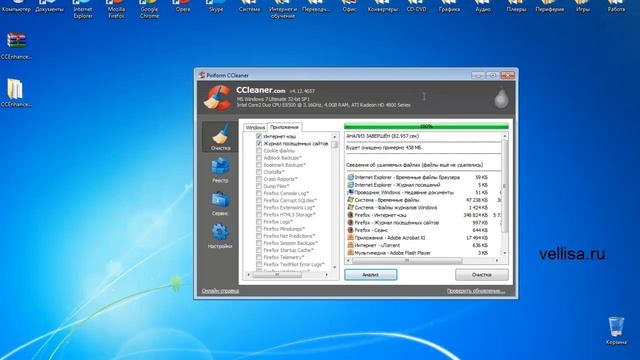Enable the Firefox HTML5 Storage checkbox
Viewport: 640px width, 360px height.
coord(259,215)
